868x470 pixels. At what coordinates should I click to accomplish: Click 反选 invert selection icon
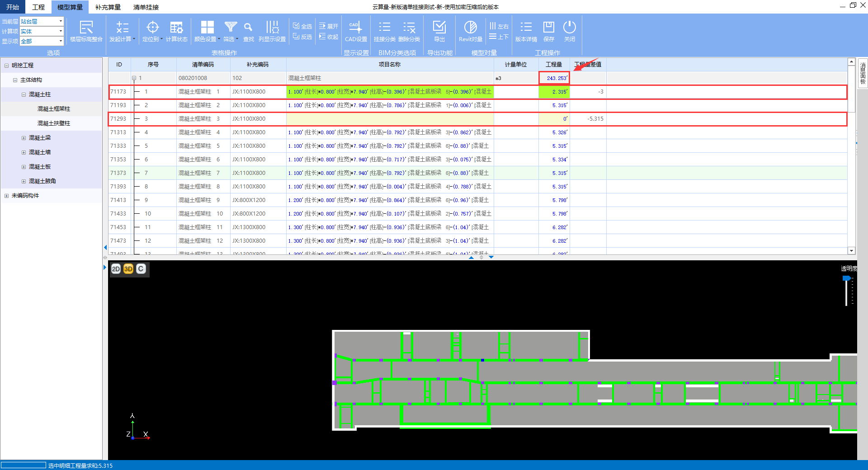302,37
